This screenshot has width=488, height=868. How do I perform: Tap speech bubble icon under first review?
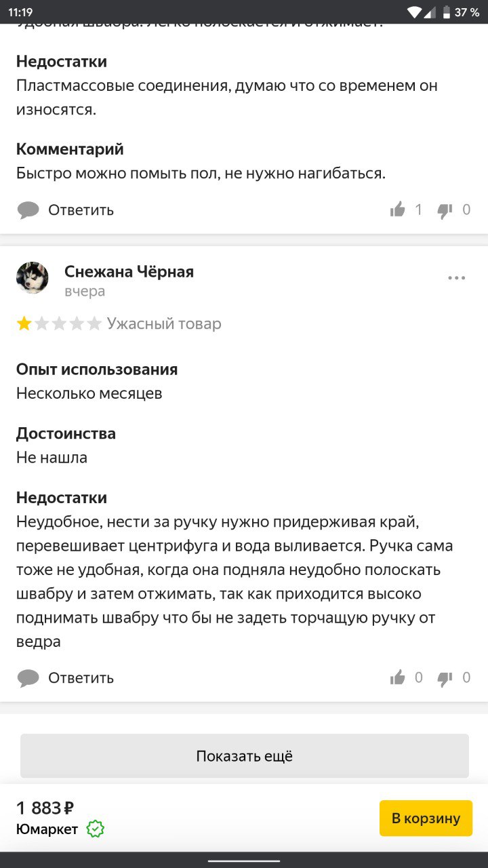[x=28, y=210]
